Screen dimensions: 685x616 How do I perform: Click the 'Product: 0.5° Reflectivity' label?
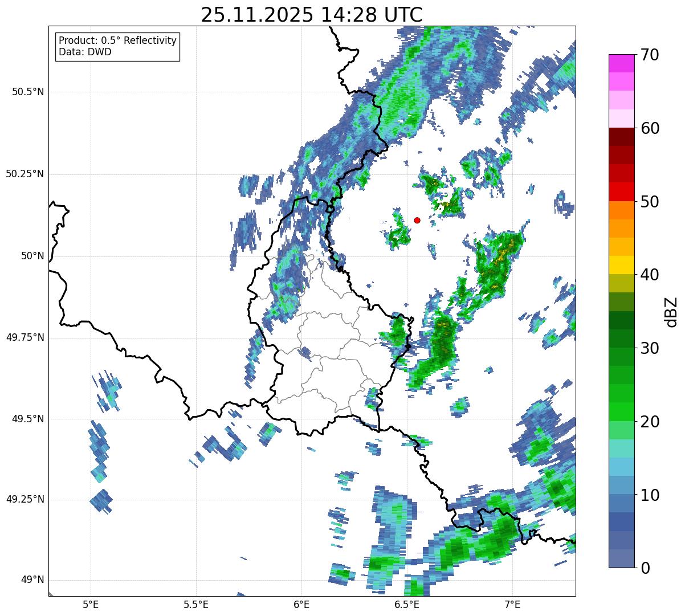tap(117, 40)
